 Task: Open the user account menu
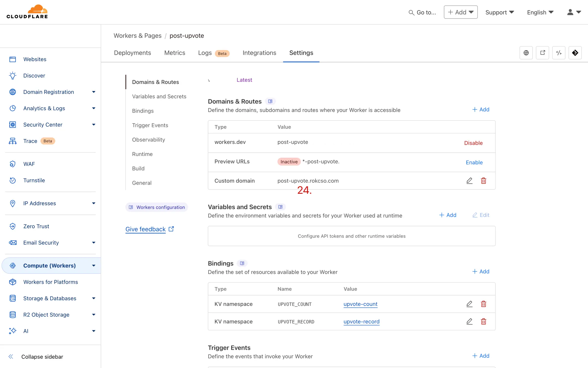click(x=574, y=12)
